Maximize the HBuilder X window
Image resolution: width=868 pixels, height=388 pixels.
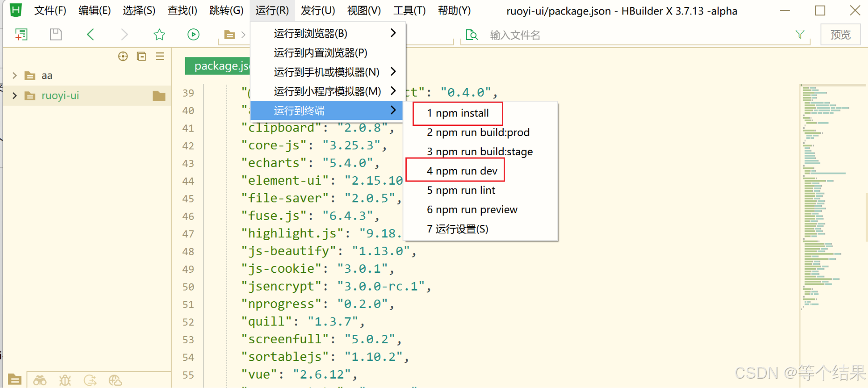820,10
